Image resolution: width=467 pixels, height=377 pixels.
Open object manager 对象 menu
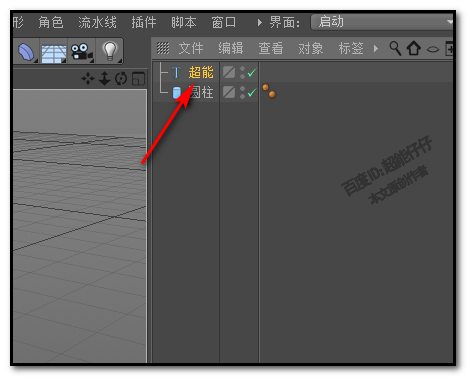(311, 49)
